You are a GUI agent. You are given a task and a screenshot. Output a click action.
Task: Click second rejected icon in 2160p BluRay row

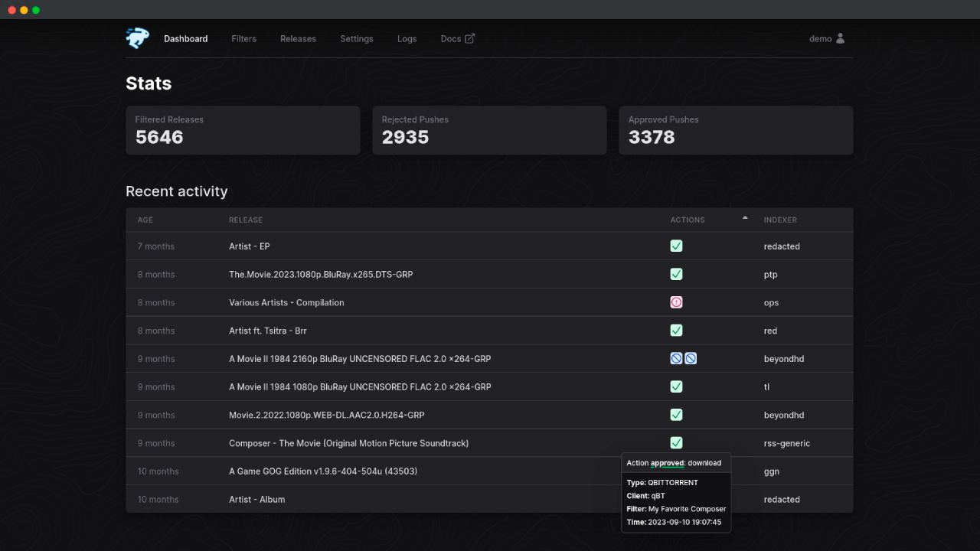691,358
